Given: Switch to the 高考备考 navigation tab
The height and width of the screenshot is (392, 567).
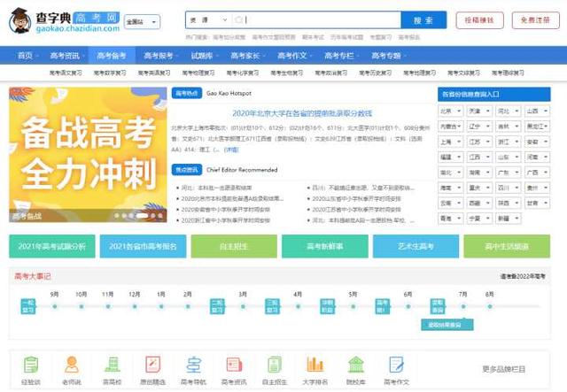Looking at the screenshot, I should click(x=112, y=56).
